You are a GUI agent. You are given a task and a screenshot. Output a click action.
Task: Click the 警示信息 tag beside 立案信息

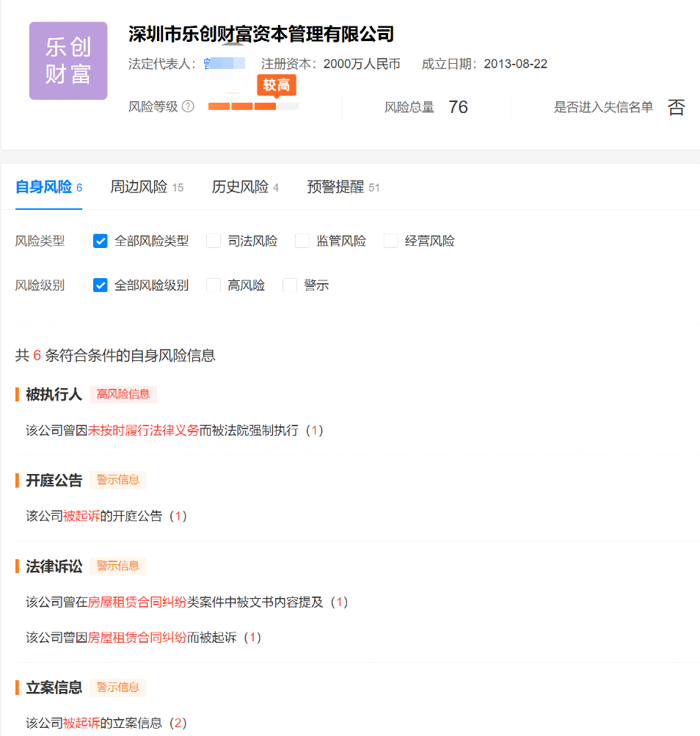[x=118, y=687]
